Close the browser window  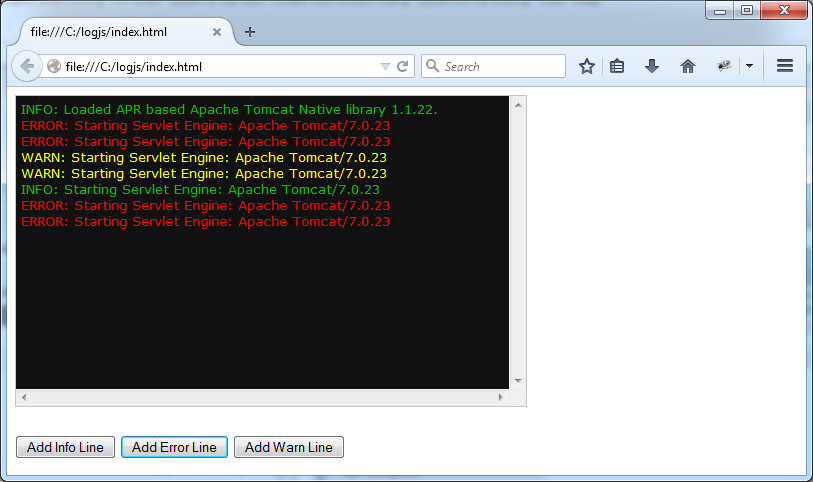pyautogui.click(x=784, y=10)
